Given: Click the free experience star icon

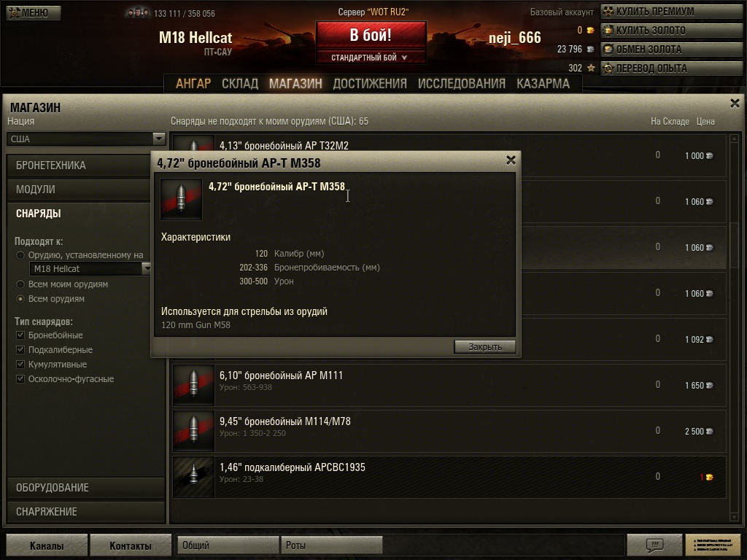Looking at the screenshot, I should coord(591,68).
